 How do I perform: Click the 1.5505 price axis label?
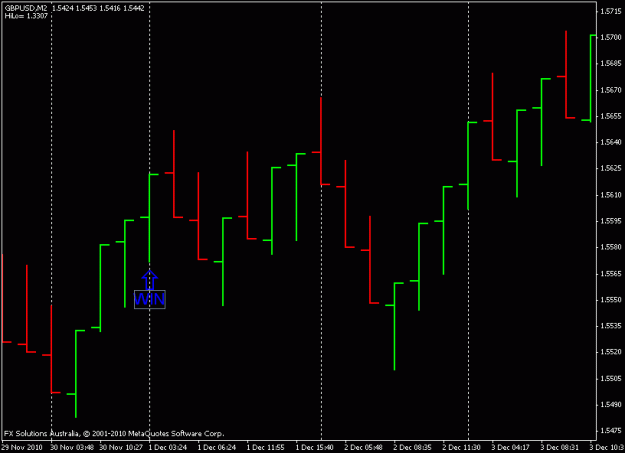coord(611,378)
